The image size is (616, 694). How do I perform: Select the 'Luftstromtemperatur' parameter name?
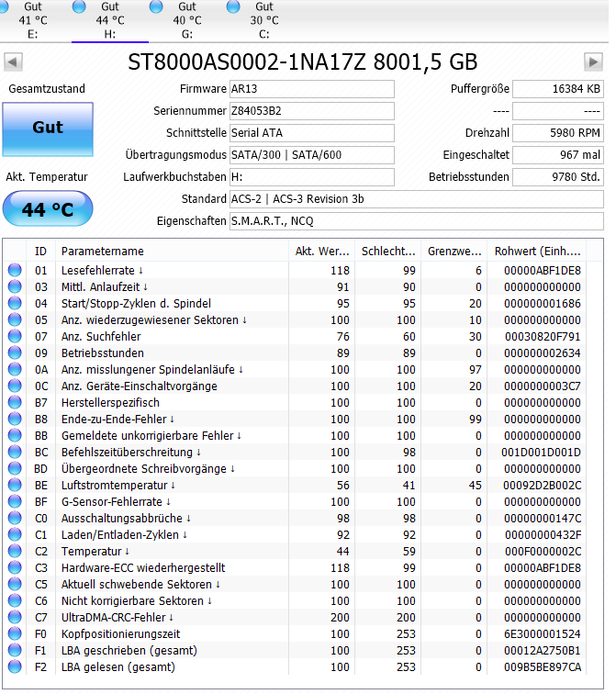coord(114,486)
